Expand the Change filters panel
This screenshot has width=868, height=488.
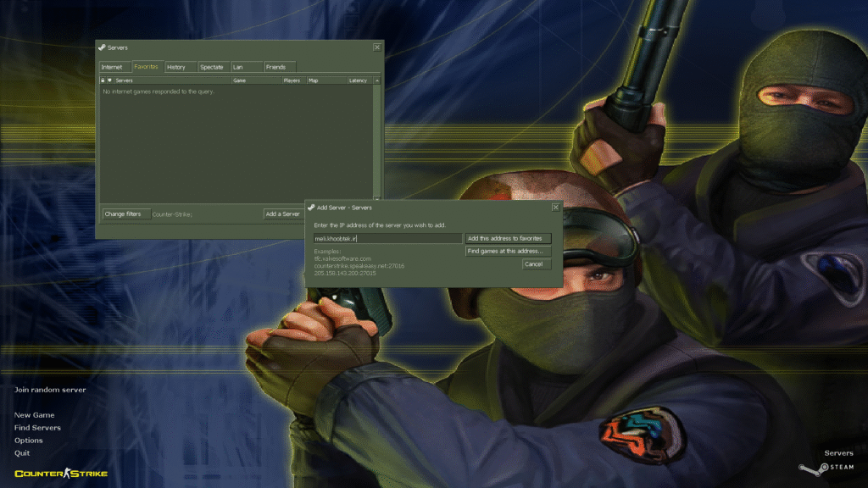click(123, 214)
